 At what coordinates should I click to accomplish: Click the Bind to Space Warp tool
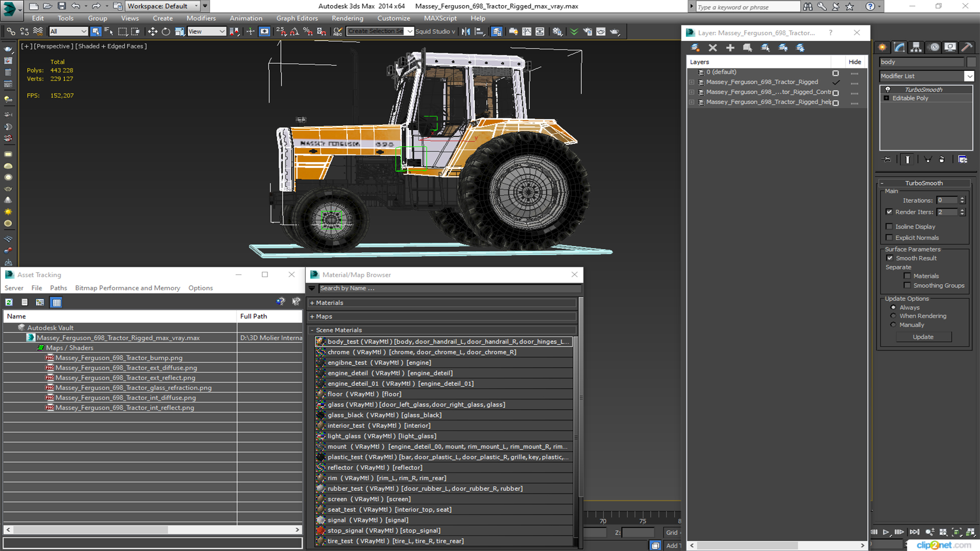pos(38,32)
